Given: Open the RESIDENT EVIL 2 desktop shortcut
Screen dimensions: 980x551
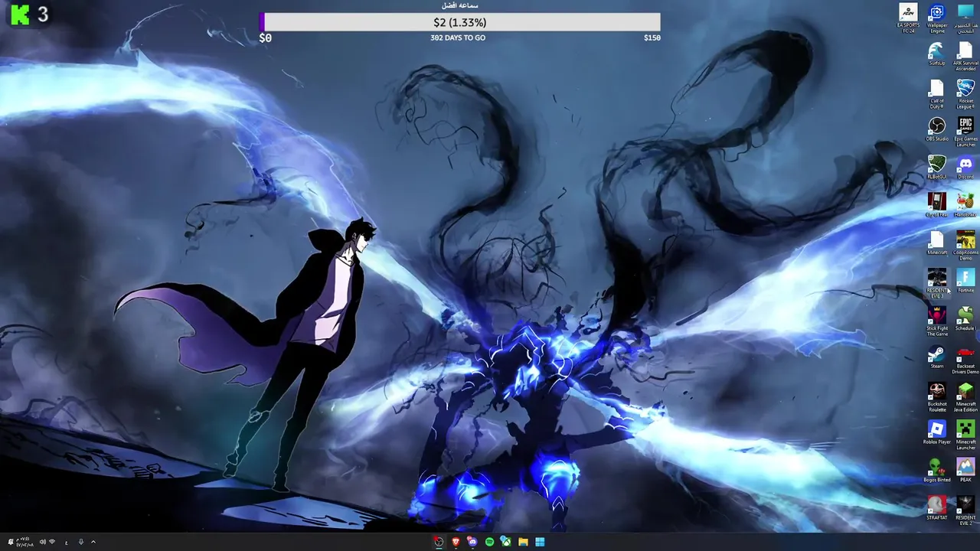Looking at the screenshot, I should point(965,510).
